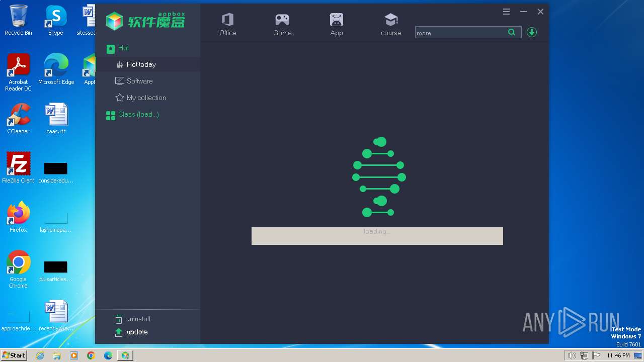Open the App category tab
The height and width of the screenshot is (362, 644).
point(337,25)
